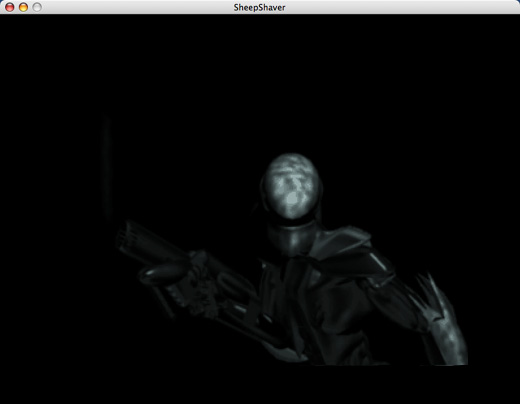Viewport: 520px width, 404px height.
Task: Click the SheepShaver title text
Action: (259, 7)
